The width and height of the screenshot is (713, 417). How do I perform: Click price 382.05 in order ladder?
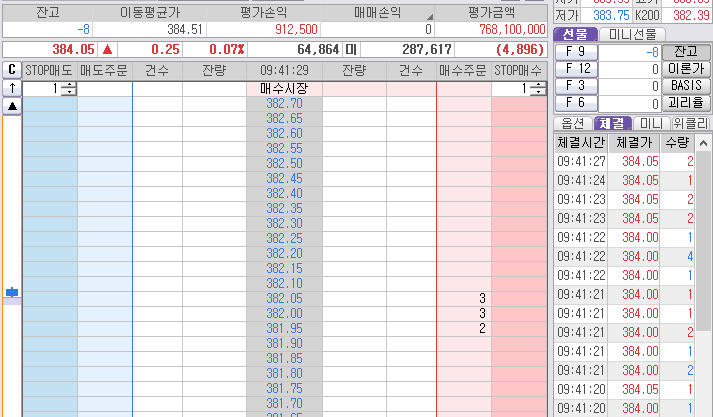click(284, 299)
